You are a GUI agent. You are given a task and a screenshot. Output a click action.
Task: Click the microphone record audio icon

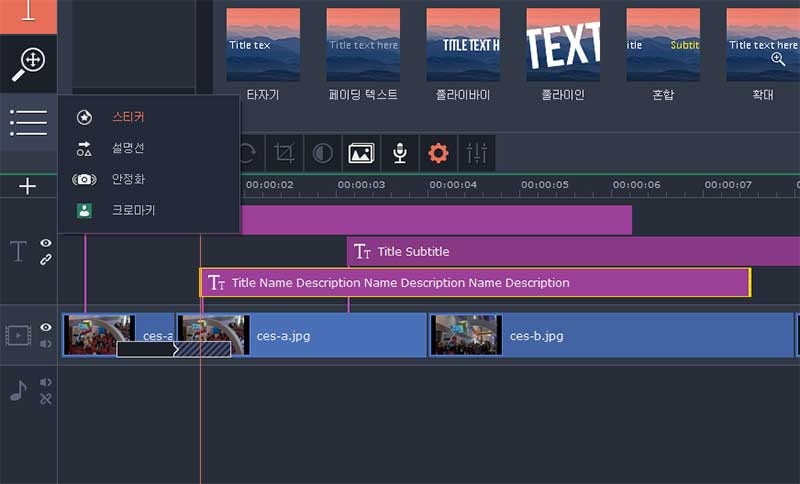[400, 153]
